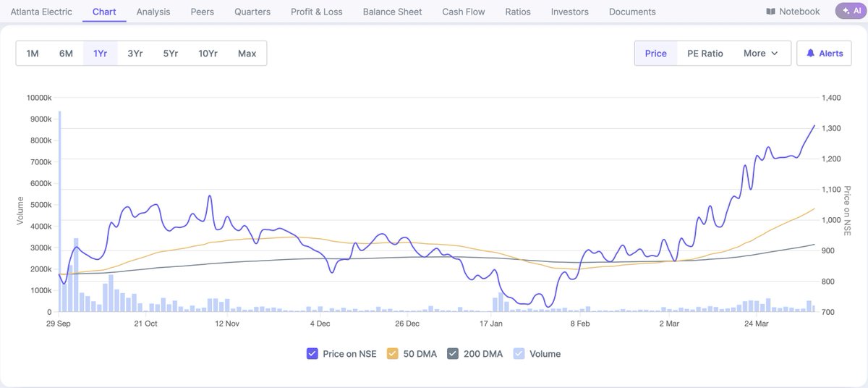Screen dimensions: 868x388
Task: Select the 5Yr time range
Action: coord(170,54)
